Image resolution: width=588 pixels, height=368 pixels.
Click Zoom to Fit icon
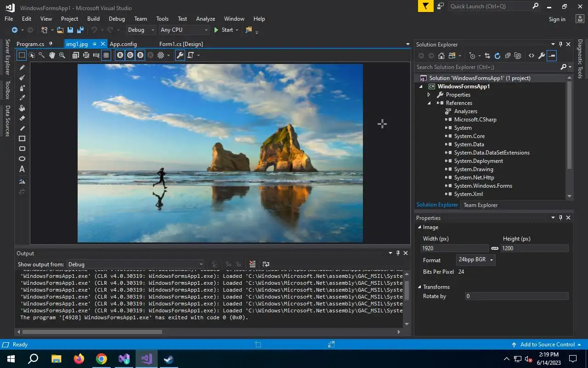pos(86,55)
